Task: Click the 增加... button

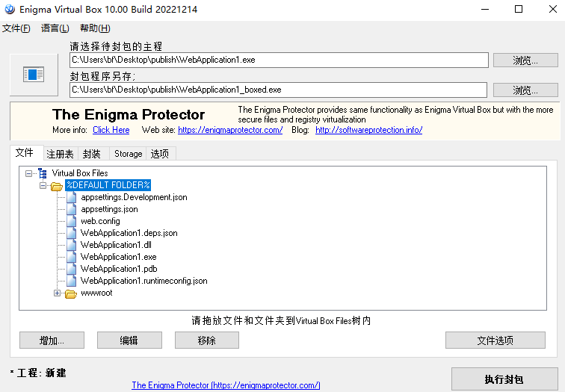Action: click(52, 340)
